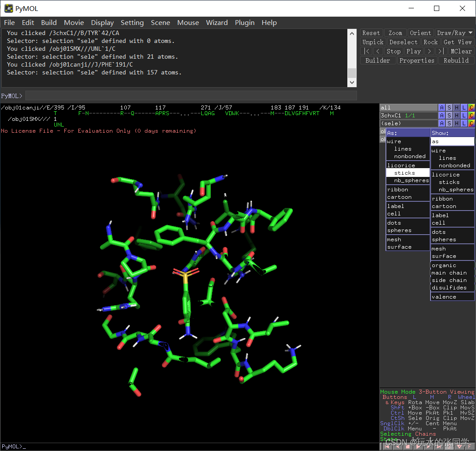476x451 pixels.
Task: Click the stop square in the bottom playback bar
Action: pos(408,447)
